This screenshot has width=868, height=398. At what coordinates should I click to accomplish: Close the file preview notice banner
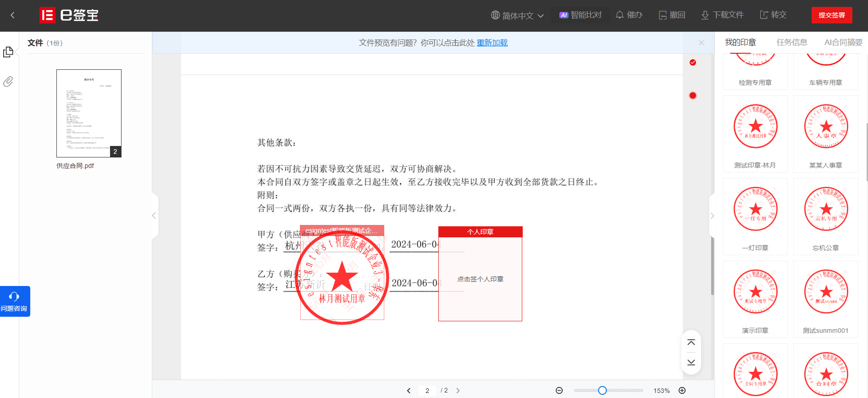click(x=702, y=43)
